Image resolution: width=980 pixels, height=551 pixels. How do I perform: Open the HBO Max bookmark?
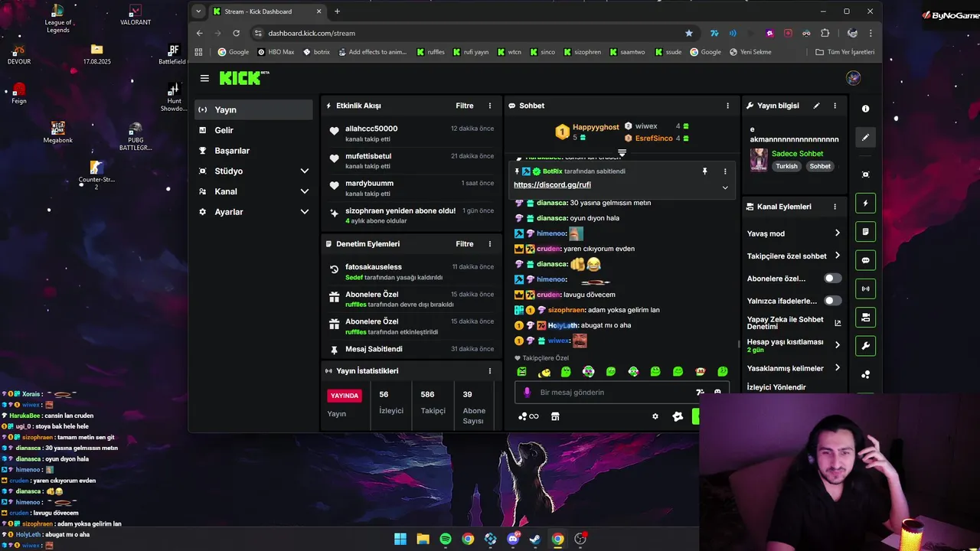(x=276, y=52)
